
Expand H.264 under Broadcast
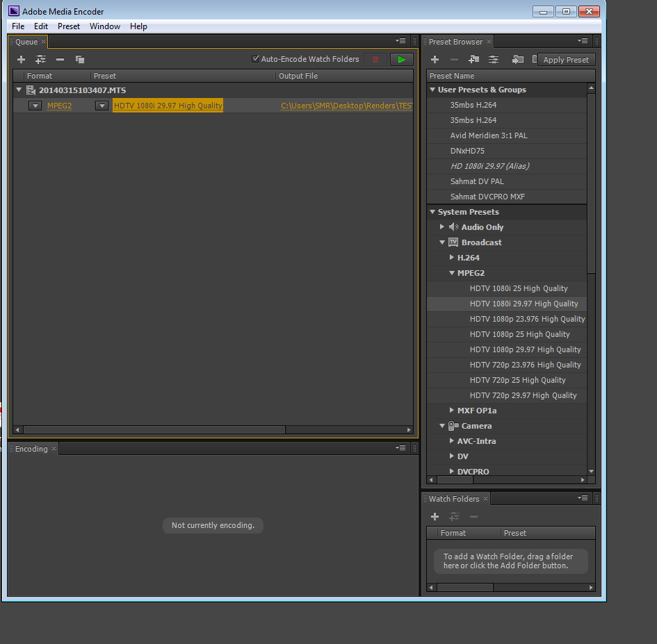tap(451, 257)
